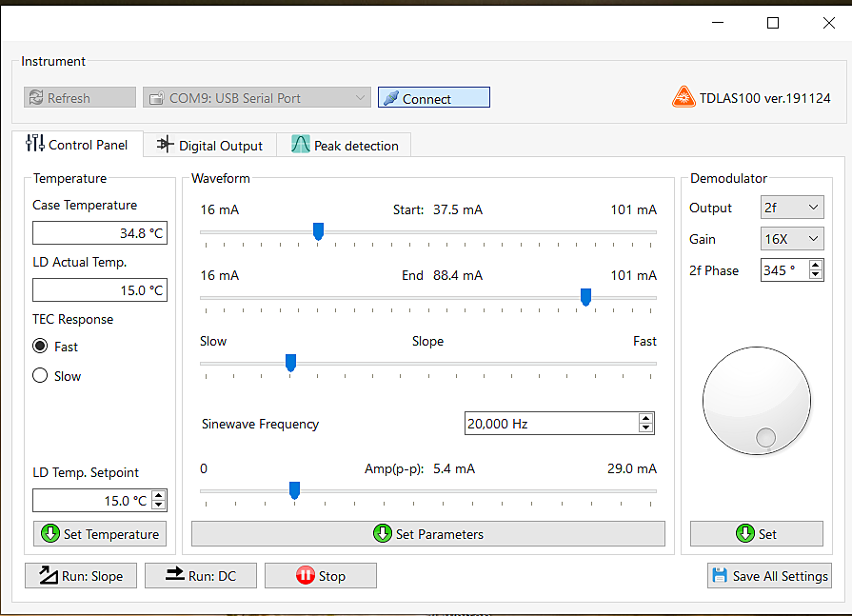
Task: Click the 'Start:' 37.5 mA value text
Action: point(458,209)
